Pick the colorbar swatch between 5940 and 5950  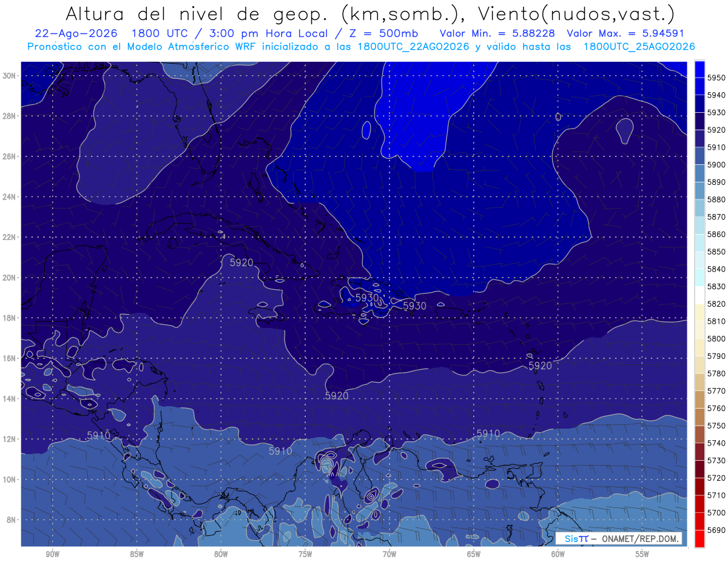[699, 86]
